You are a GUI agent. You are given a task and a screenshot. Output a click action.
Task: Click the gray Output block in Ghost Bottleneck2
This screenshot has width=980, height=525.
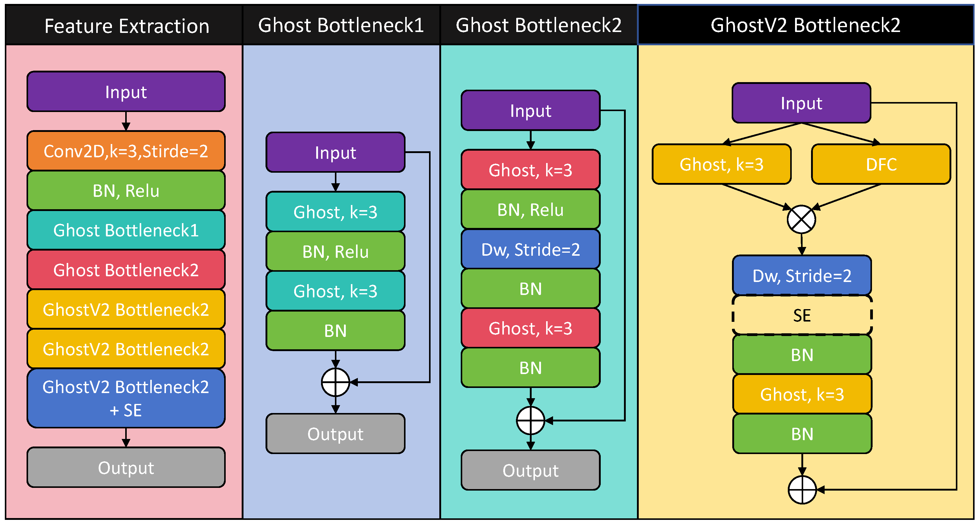pos(530,471)
